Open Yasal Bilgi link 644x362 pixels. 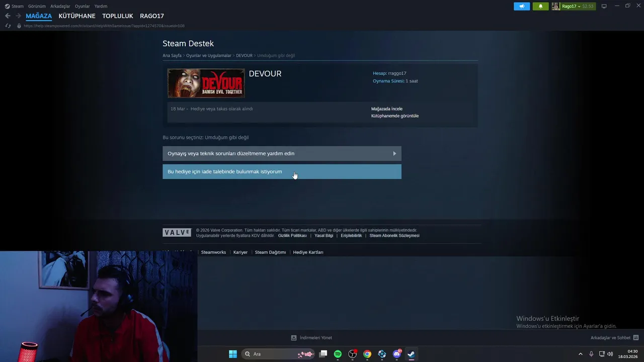pyautogui.click(x=324, y=235)
